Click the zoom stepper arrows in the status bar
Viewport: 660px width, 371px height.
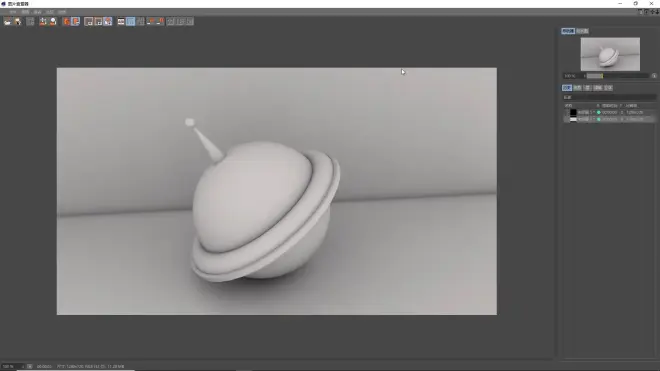(x=23, y=366)
